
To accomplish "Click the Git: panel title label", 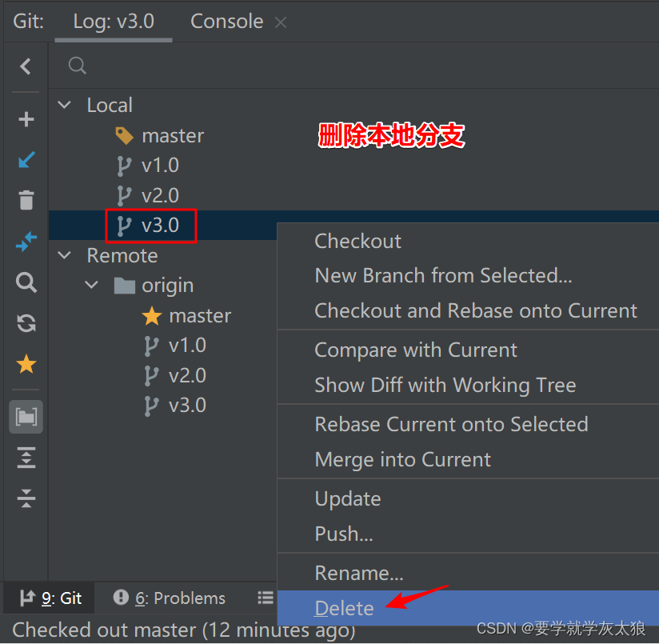I will tap(28, 21).
